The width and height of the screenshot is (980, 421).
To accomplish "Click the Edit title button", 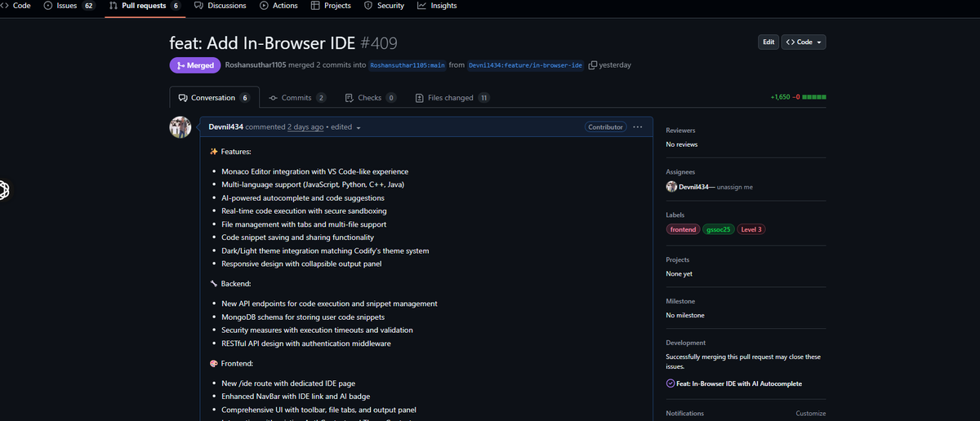I will pyautogui.click(x=768, y=42).
